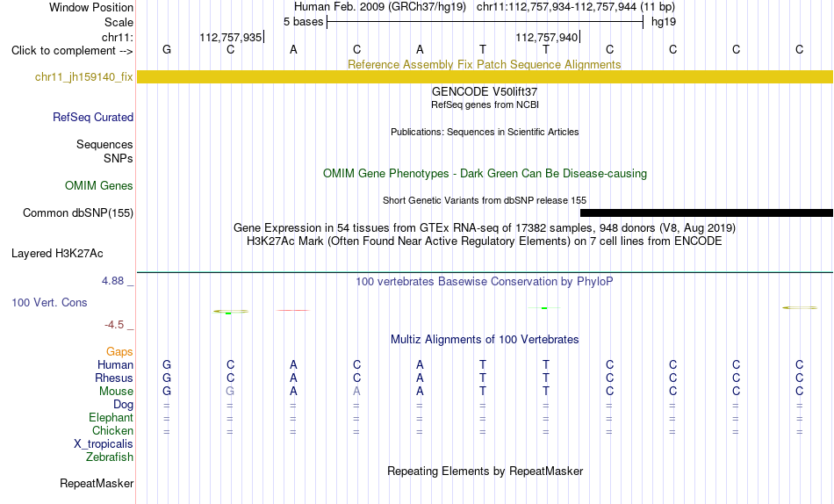
Task: Click the chr11:112,757,934-112,757,944 position text
Action: click(x=576, y=7)
